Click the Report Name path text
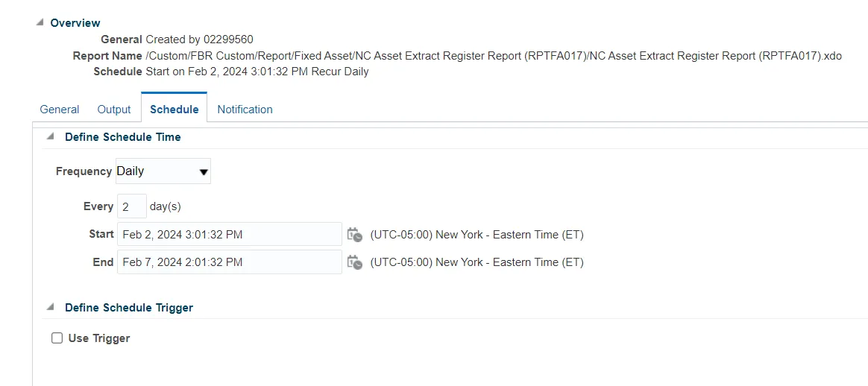Screen dimensions: 868x386 tap(494, 56)
